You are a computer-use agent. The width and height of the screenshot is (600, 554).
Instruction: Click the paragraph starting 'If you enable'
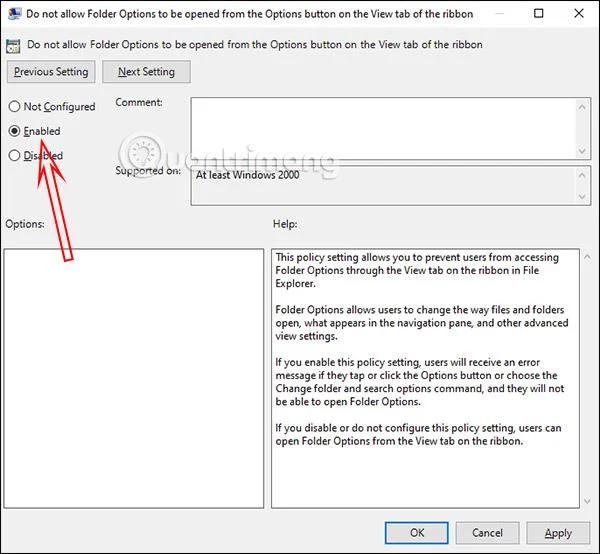420,382
